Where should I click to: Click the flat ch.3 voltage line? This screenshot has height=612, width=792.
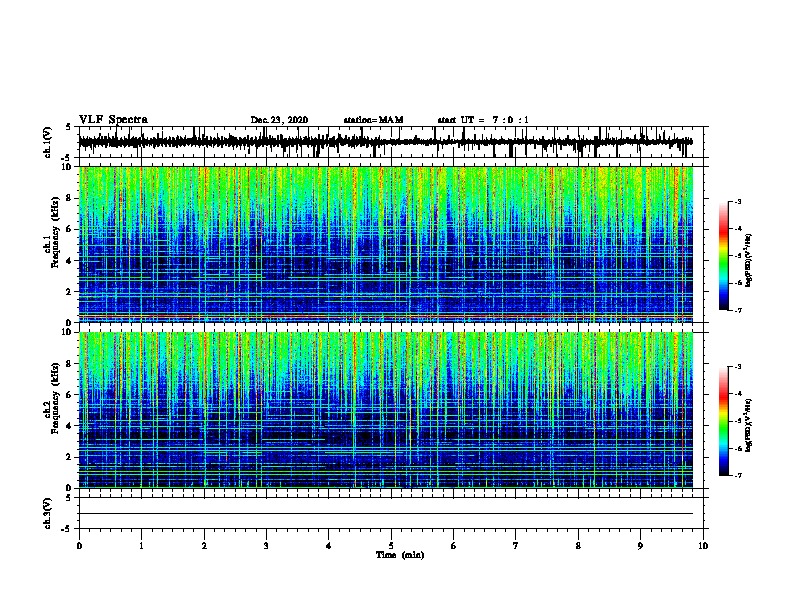(x=385, y=514)
